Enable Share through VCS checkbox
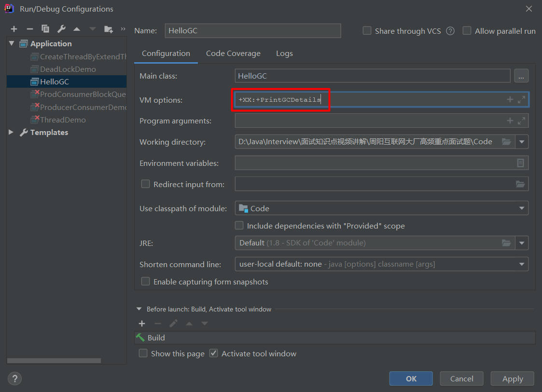Image resolution: width=542 pixels, height=392 pixels. point(367,31)
